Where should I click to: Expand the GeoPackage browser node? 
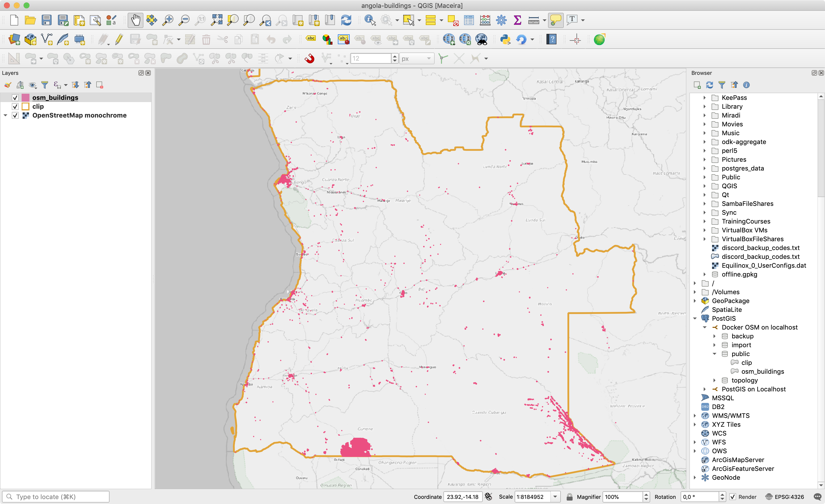(695, 301)
